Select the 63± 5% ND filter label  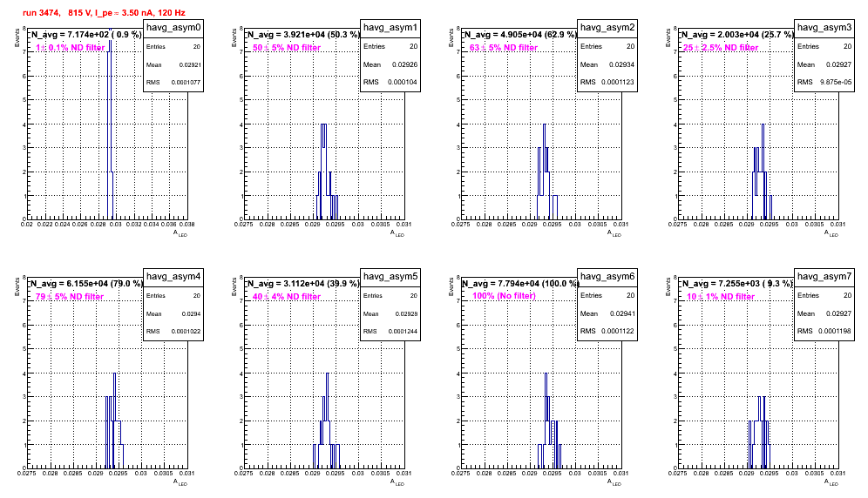pos(504,48)
